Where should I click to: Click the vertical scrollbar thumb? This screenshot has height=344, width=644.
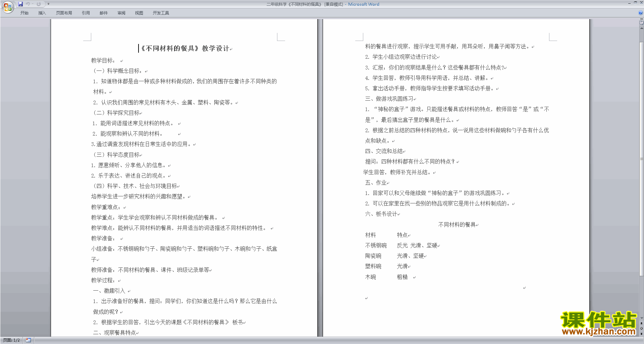point(641,159)
